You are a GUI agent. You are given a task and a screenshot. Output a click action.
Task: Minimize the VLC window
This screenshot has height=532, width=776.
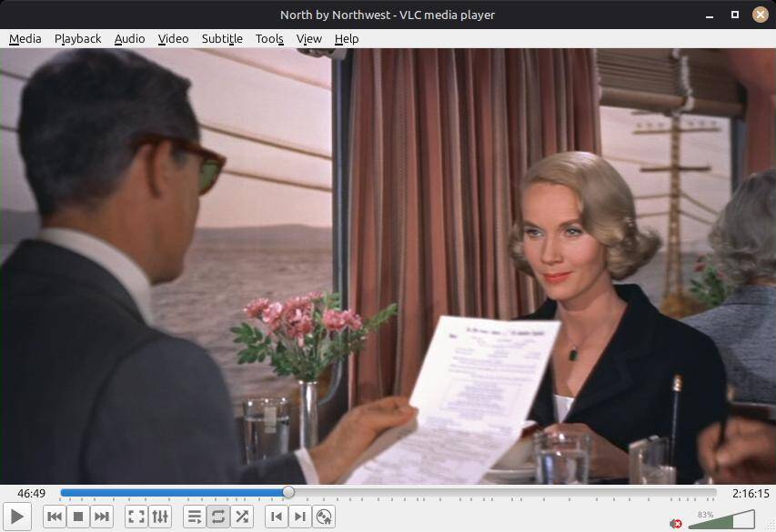[710, 15]
